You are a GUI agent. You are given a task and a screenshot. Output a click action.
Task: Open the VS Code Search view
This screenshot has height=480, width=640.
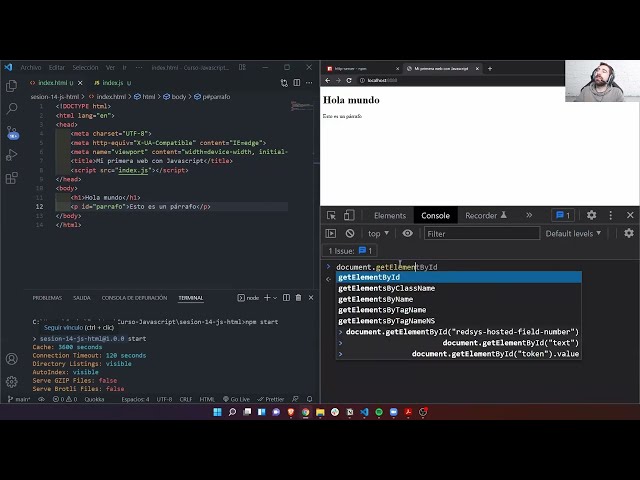11,109
